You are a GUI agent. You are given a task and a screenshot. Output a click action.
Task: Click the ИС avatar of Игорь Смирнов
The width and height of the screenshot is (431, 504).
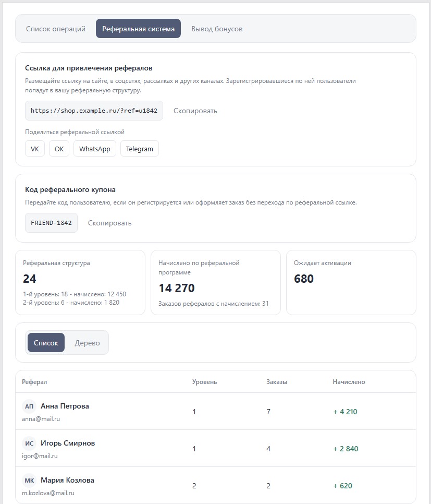29,443
